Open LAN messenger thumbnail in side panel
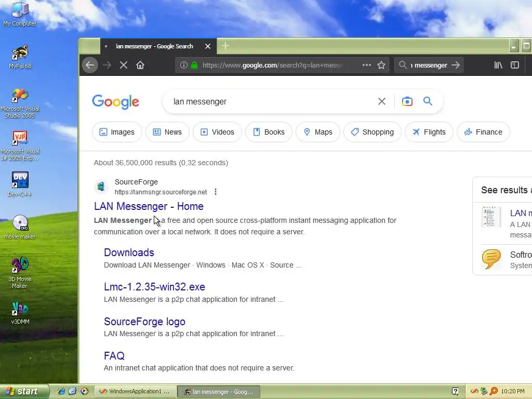Screen dimensions: 532x399 click(x=491, y=217)
